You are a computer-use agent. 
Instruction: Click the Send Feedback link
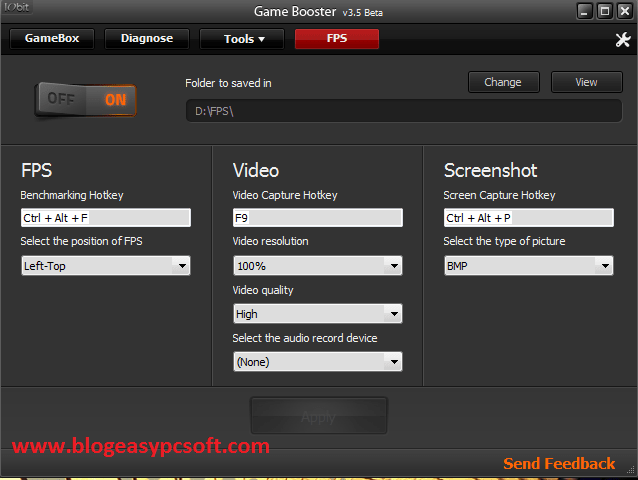(559, 464)
